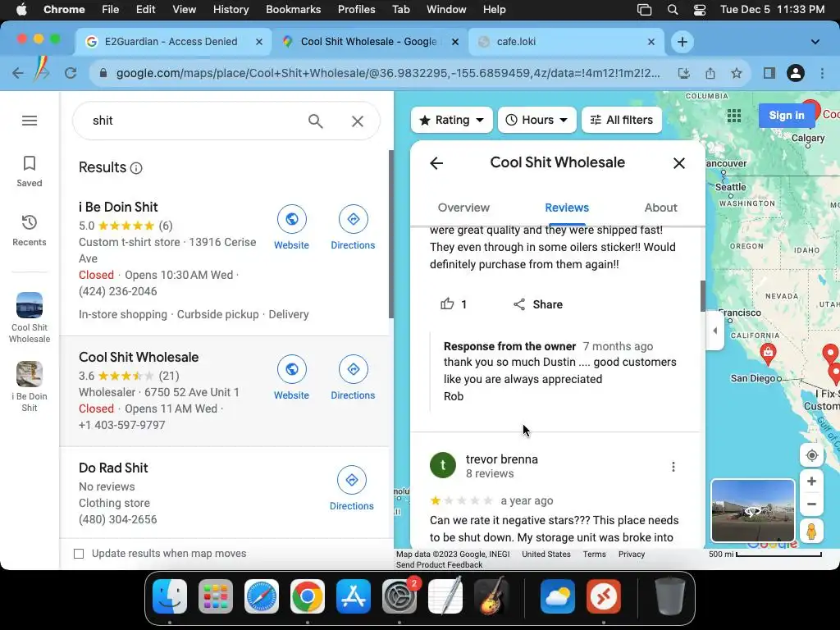Share this page from address bar
The image size is (840, 630).
(710, 73)
